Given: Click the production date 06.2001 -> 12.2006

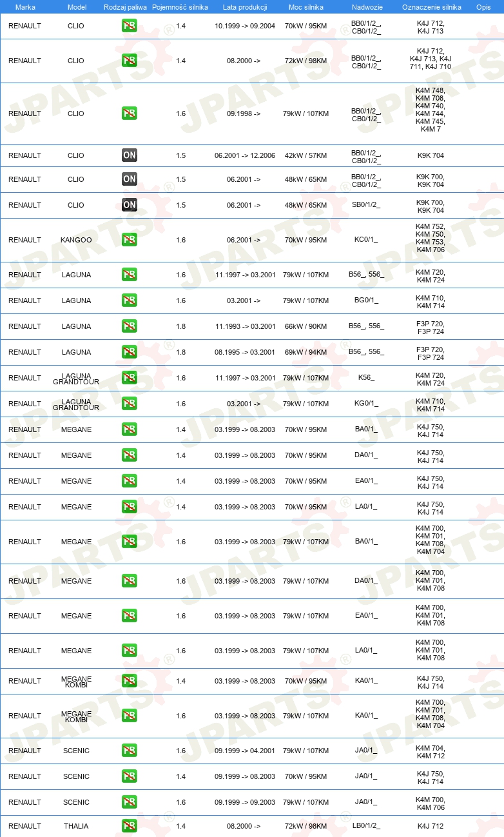Looking at the screenshot, I should click(x=245, y=155).
